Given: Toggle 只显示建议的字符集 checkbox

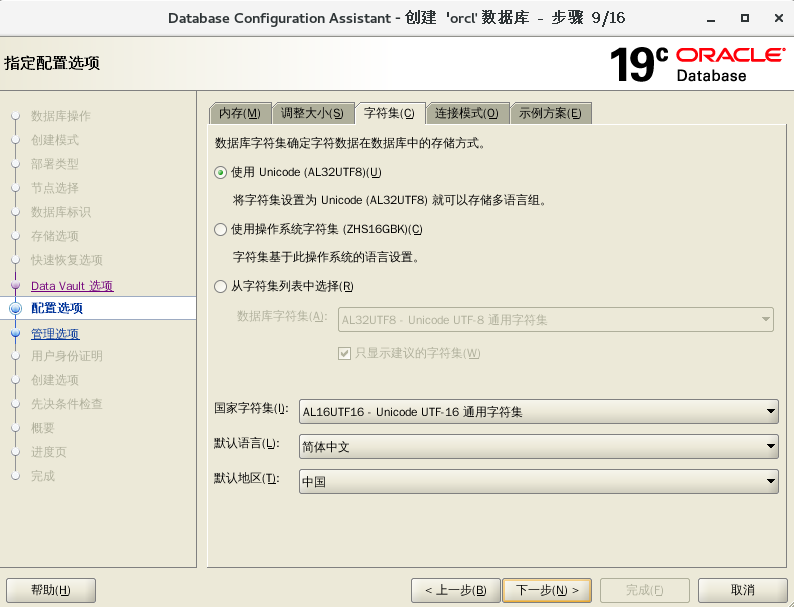Looking at the screenshot, I should [345, 353].
